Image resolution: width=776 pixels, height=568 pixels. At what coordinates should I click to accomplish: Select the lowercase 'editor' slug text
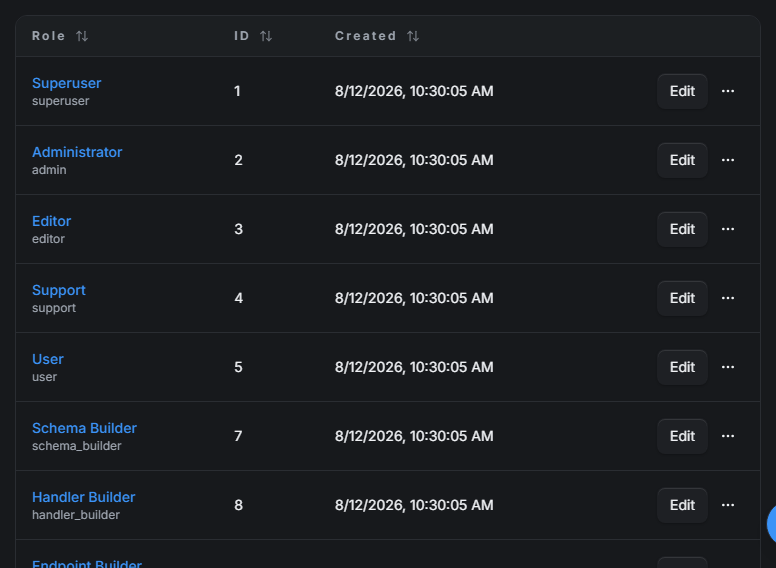(x=48, y=239)
